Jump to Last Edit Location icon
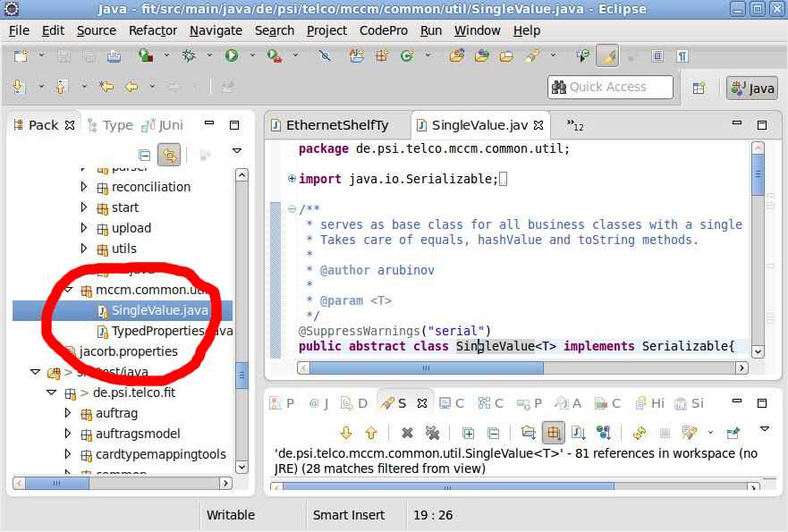 pyautogui.click(x=106, y=87)
